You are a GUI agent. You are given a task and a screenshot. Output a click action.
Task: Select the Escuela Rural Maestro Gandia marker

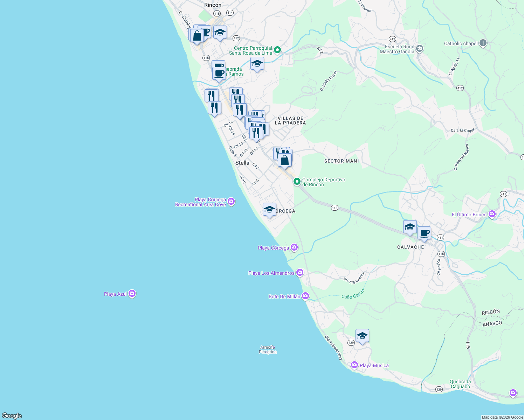click(x=420, y=48)
